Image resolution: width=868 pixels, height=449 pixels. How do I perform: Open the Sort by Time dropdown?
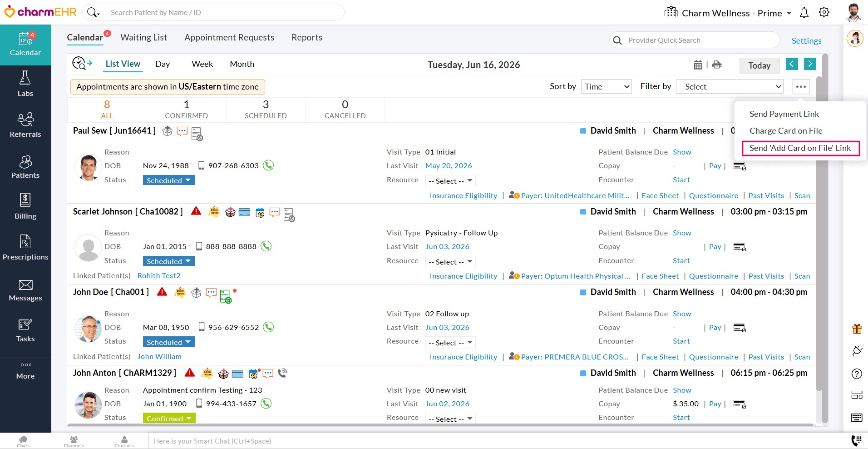point(606,86)
